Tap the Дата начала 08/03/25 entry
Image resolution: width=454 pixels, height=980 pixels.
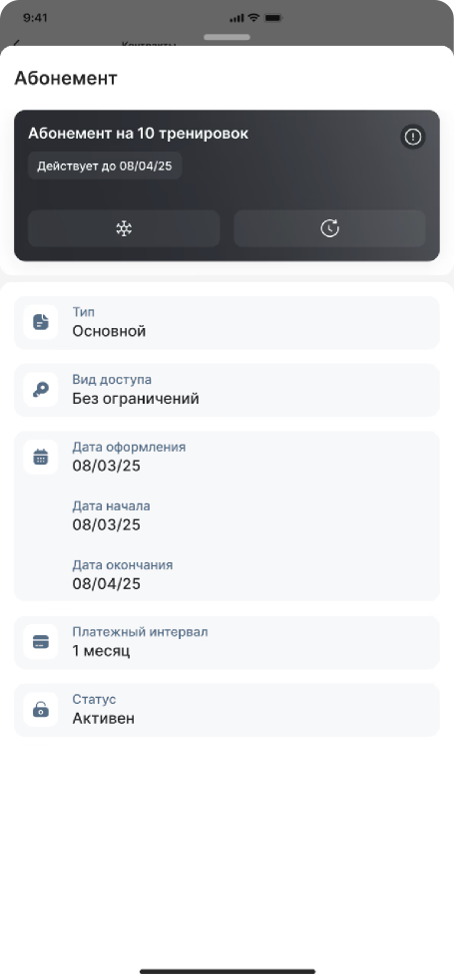pos(112,516)
